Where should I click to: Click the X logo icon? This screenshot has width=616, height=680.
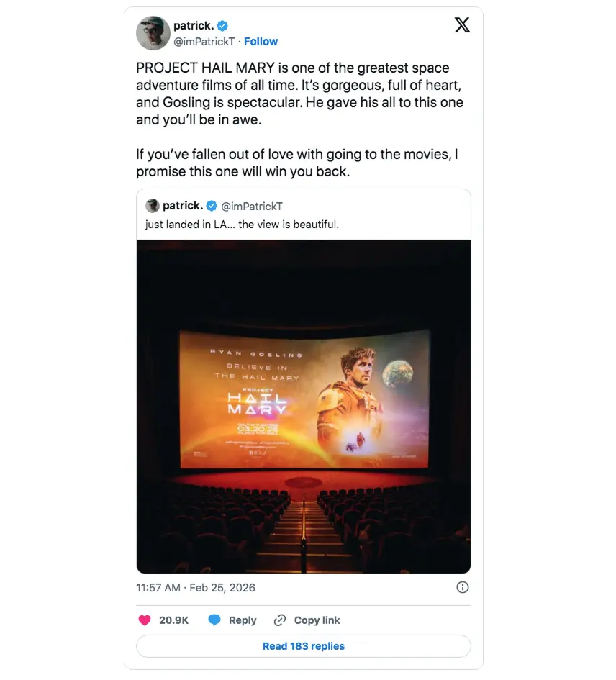pyautogui.click(x=462, y=24)
